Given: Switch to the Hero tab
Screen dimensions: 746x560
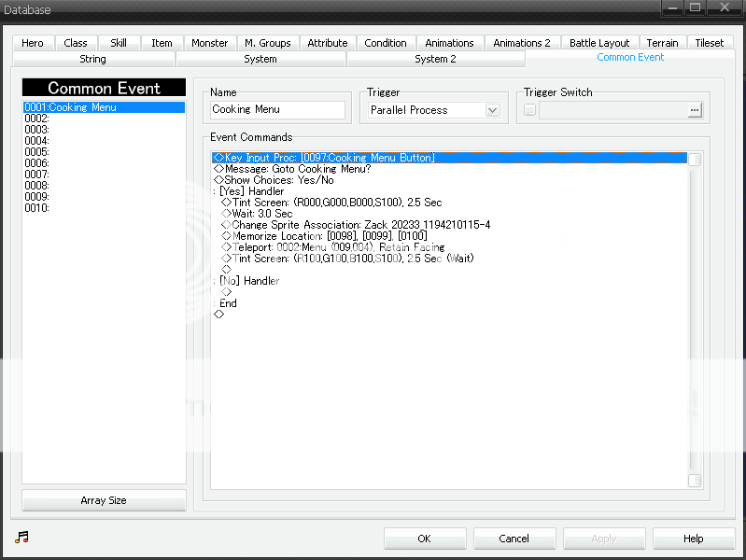Looking at the screenshot, I should 33,43.
